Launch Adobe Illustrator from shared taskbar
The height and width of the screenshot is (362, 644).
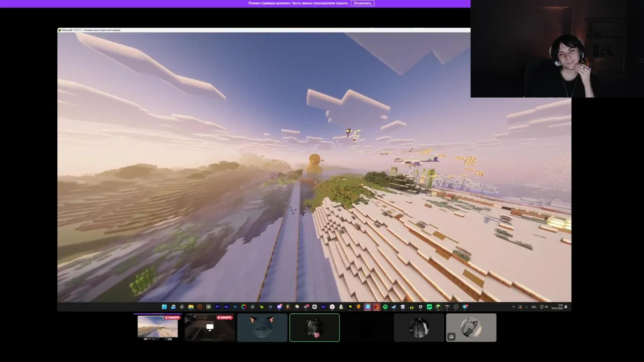click(200, 307)
